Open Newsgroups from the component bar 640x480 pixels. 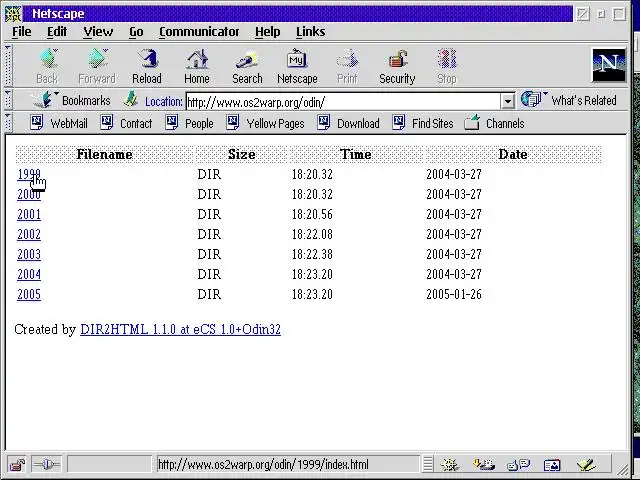click(x=518, y=464)
